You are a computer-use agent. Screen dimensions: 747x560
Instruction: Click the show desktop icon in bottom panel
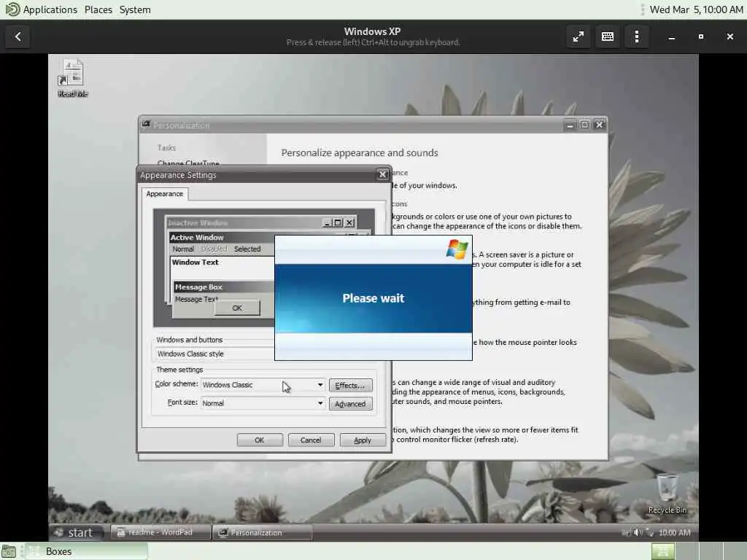coord(9,551)
